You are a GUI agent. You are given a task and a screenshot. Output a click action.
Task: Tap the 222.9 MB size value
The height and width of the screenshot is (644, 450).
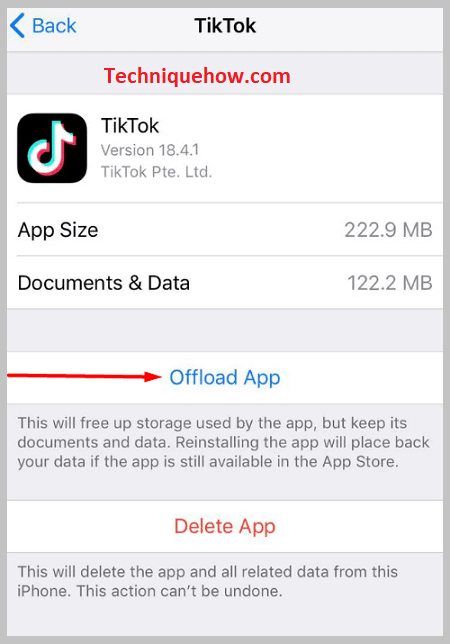tap(388, 230)
